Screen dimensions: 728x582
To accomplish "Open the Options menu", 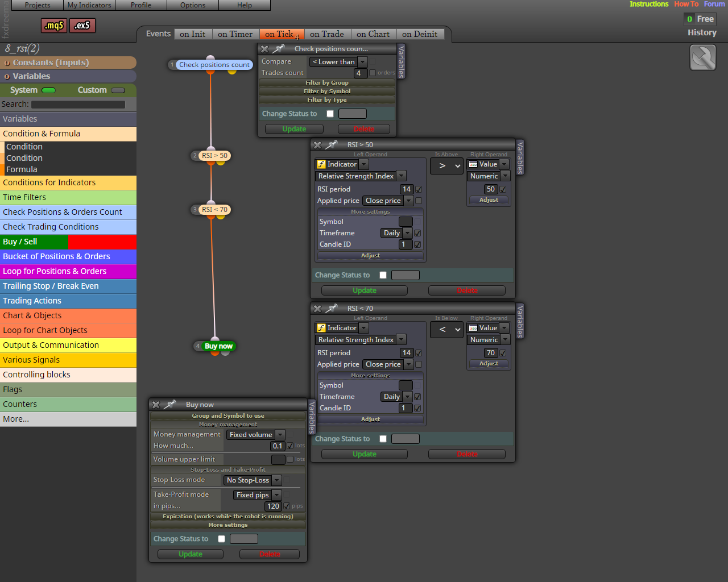I will click(193, 5).
